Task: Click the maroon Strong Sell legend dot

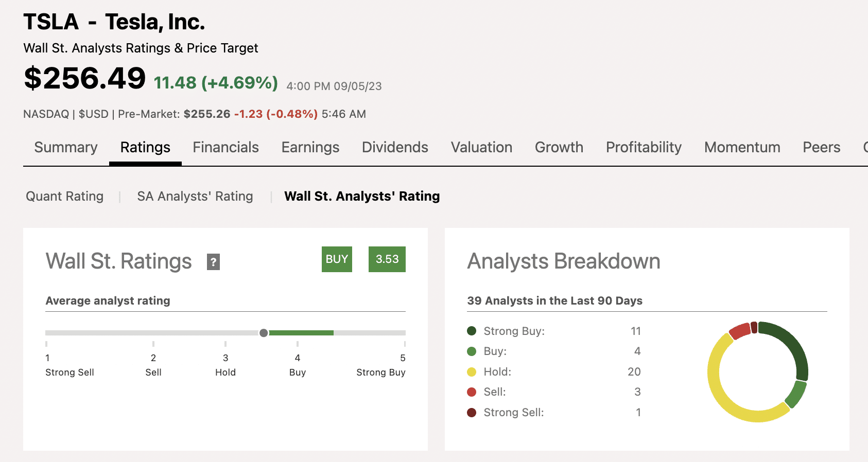Action: tap(472, 413)
